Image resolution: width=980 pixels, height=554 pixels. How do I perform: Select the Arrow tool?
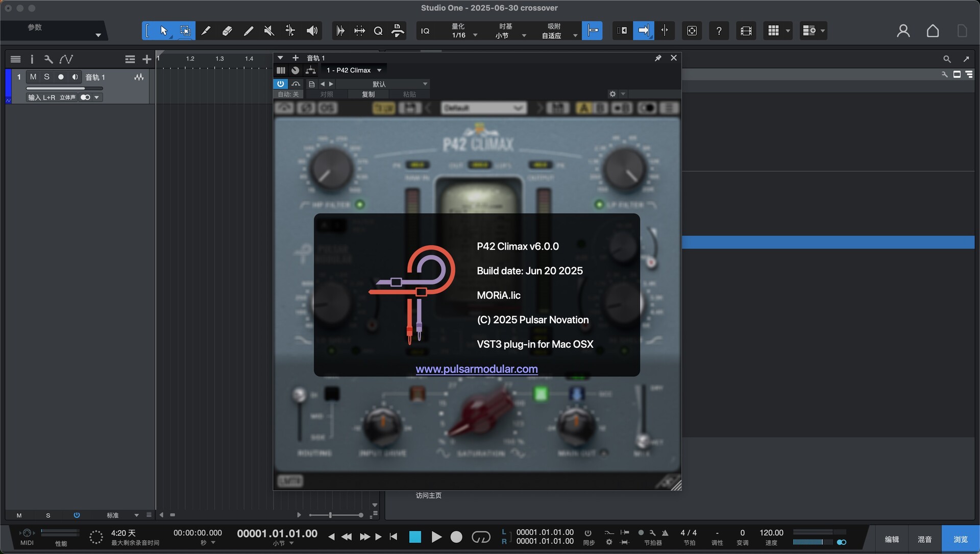click(163, 31)
